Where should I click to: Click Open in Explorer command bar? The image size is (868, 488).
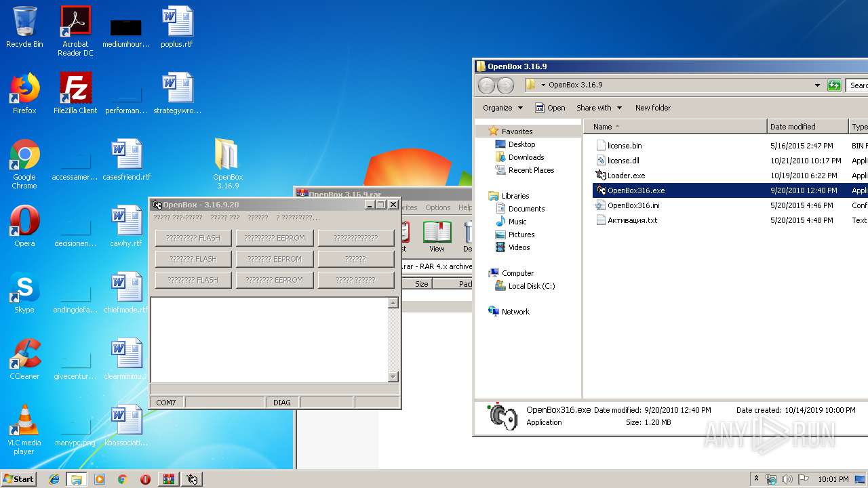550,108
